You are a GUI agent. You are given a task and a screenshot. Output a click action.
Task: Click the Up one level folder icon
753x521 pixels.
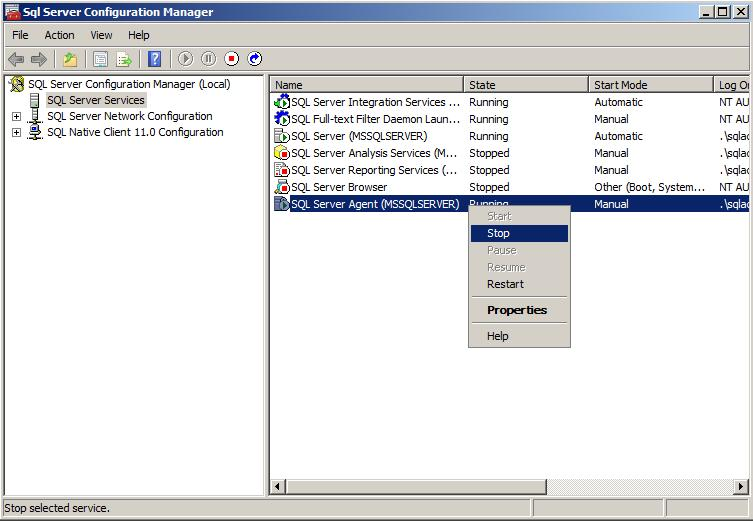71,60
